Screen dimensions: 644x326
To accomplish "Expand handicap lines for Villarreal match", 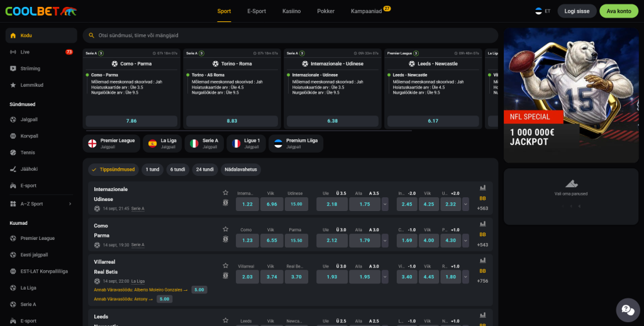I will (465, 277).
